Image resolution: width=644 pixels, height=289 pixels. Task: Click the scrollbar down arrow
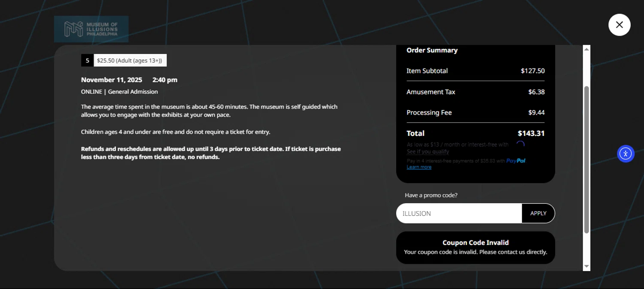coord(586,267)
